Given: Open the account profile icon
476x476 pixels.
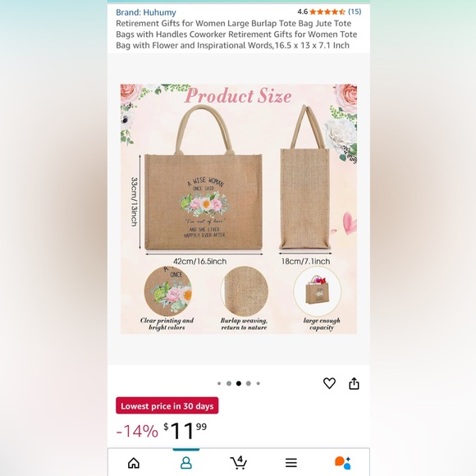Looking at the screenshot, I should point(186,463).
